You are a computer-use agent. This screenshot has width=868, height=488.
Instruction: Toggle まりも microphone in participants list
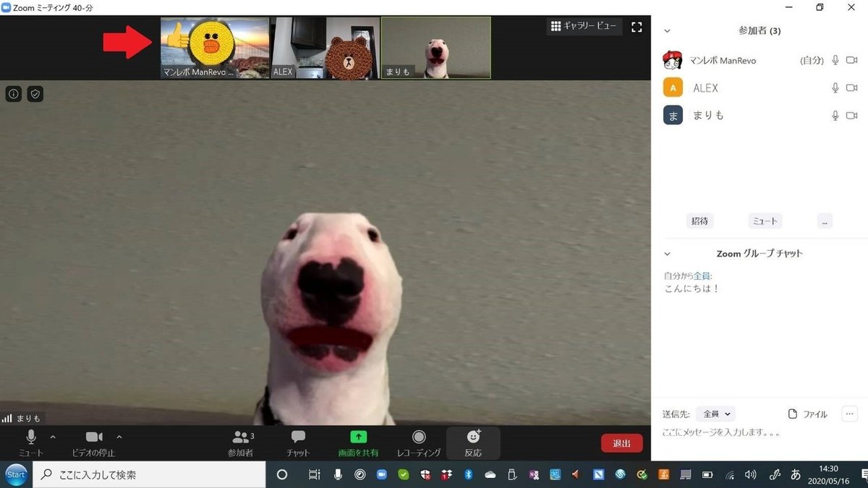point(835,116)
